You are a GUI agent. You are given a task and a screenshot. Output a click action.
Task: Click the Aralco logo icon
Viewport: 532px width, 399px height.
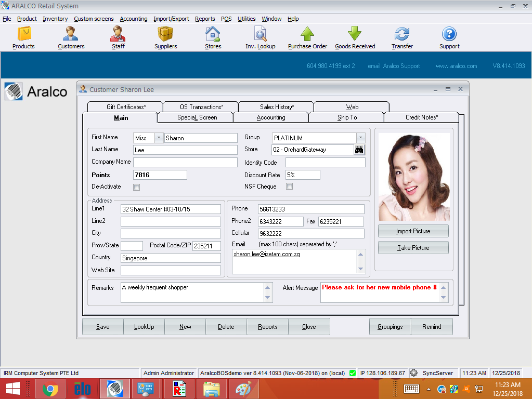point(14,91)
